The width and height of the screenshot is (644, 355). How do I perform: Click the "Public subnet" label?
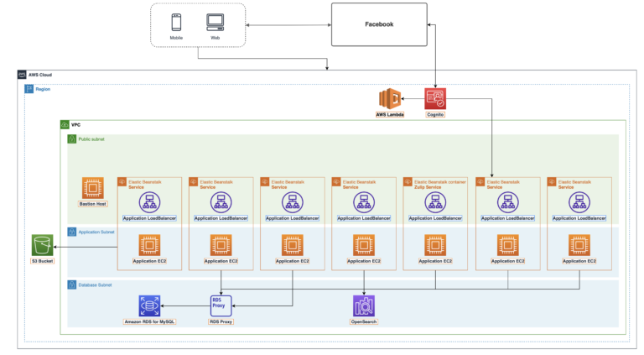point(91,139)
